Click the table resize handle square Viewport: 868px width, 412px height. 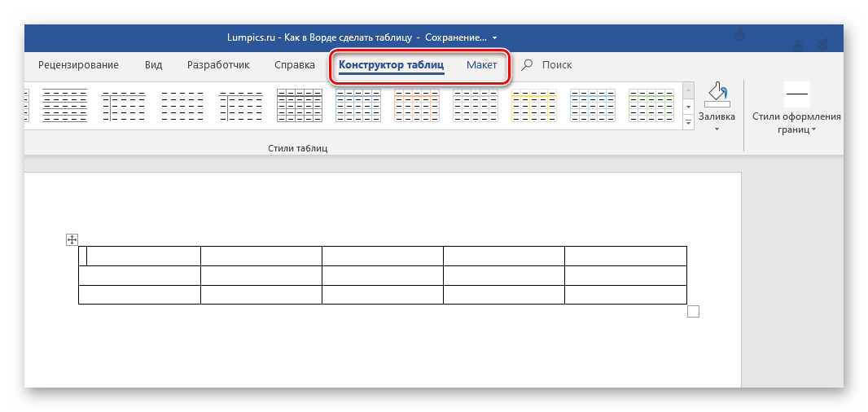click(693, 311)
